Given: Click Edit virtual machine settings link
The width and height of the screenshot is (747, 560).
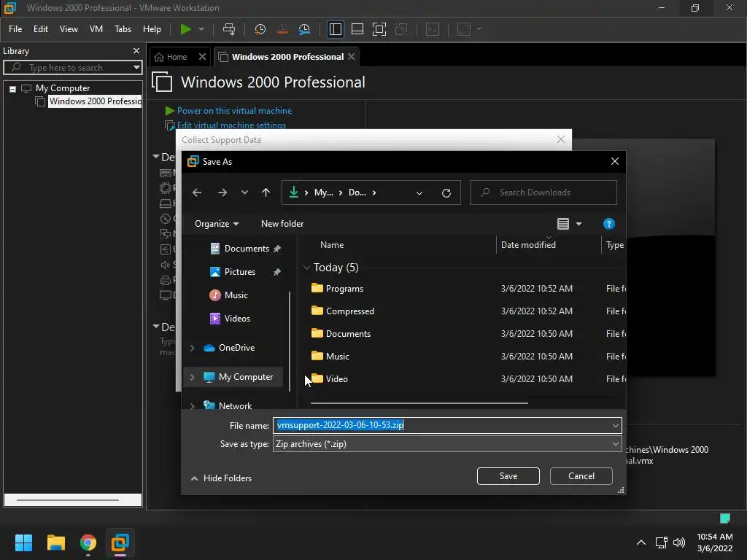Looking at the screenshot, I should pyautogui.click(x=231, y=125).
